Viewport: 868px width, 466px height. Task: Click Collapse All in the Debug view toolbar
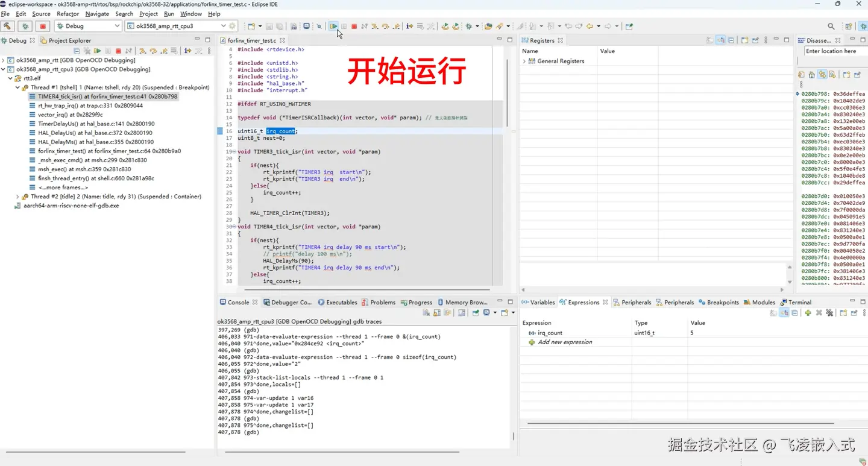pyautogui.click(x=77, y=51)
